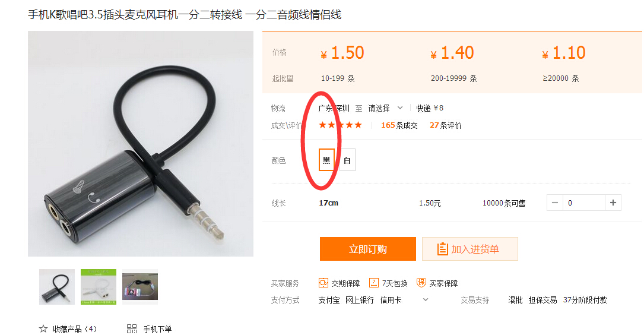Decrease quantity with the minus button
This screenshot has width=644, height=335.
(x=555, y=203)
